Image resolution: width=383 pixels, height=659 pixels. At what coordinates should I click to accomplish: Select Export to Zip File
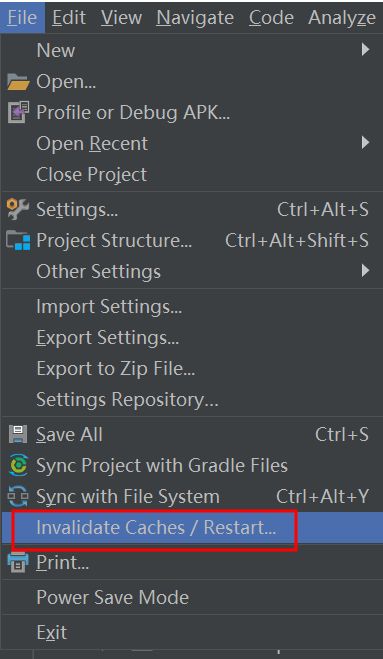(x=191, y=369)
